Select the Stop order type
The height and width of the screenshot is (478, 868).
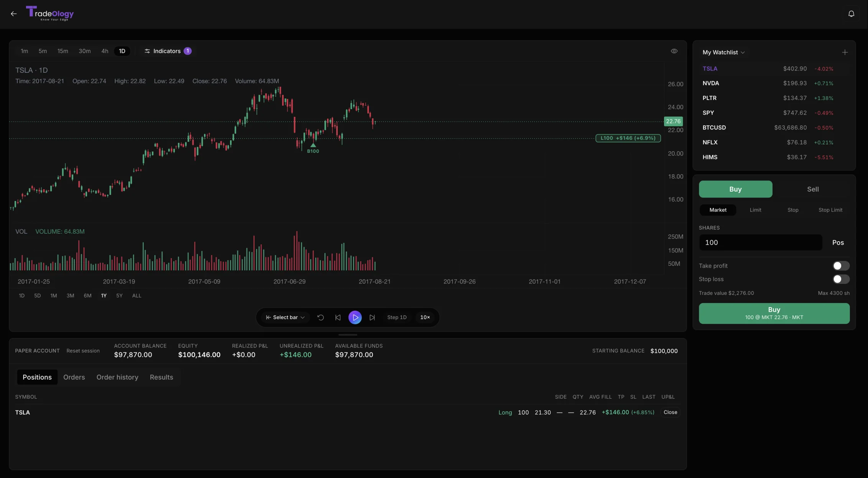(793, 210)
